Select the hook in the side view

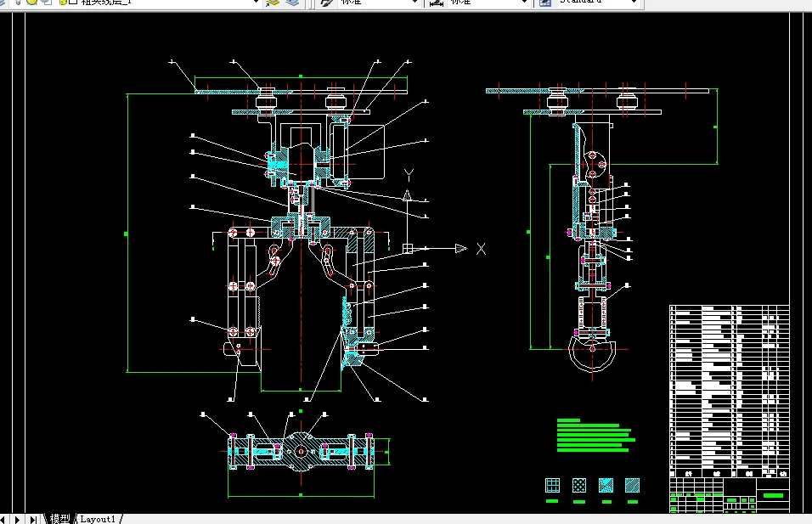(x=592, y=352)
